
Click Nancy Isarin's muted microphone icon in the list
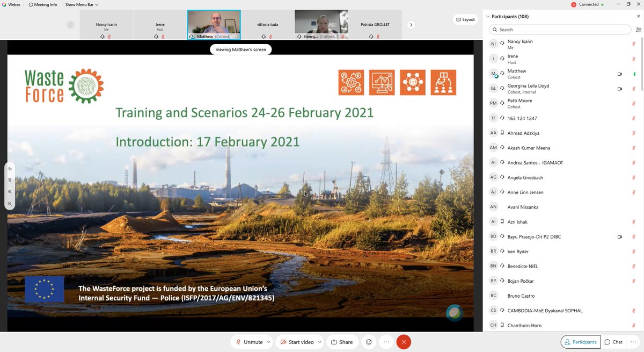click(x=634, y=44)
